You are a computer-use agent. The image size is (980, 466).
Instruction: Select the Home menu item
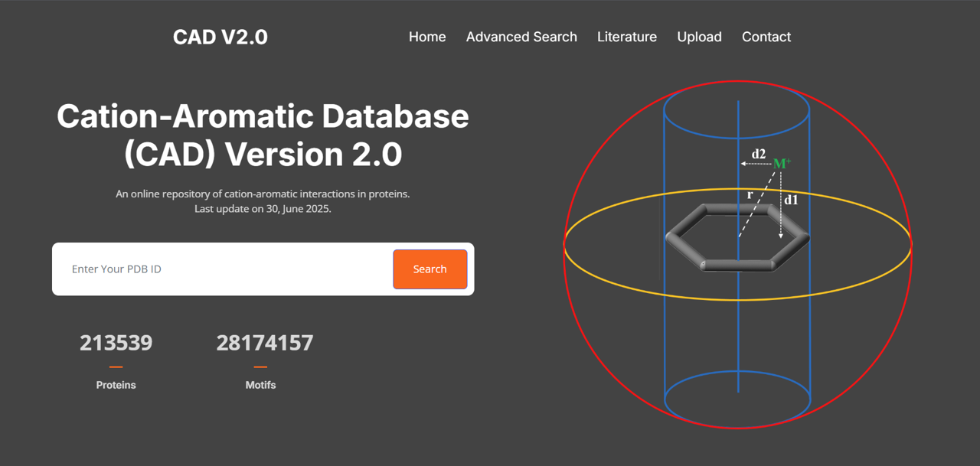[x=427, y=36]
